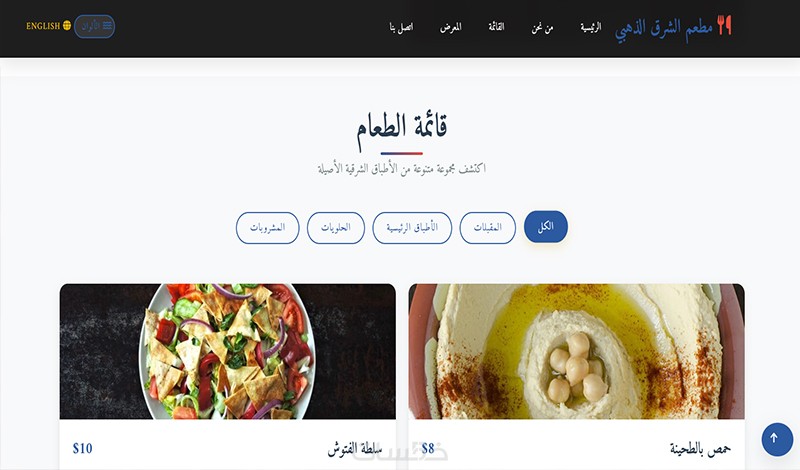Open the المعرض gallery nav item
This screenshot has height=470, width=800.
[x=451, y=27]
